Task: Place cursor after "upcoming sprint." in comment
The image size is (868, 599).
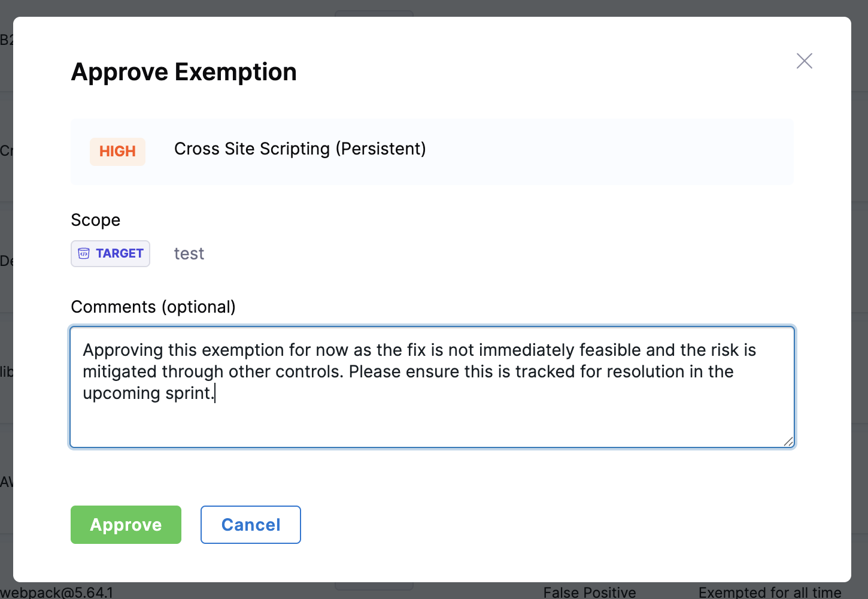Action: [x=215, y=394]
